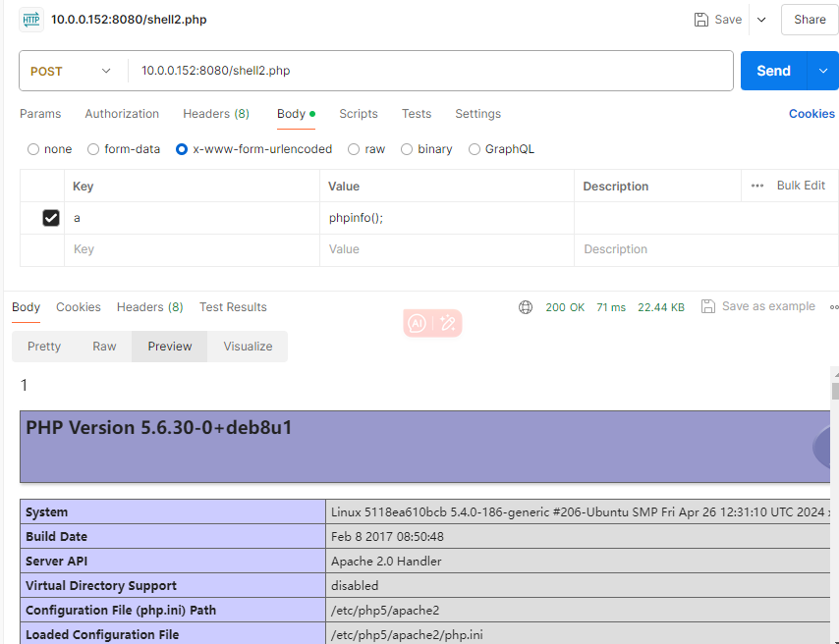Open the Tests tab
The width and height of the screenshot is (839, 644).
point(417,114)
